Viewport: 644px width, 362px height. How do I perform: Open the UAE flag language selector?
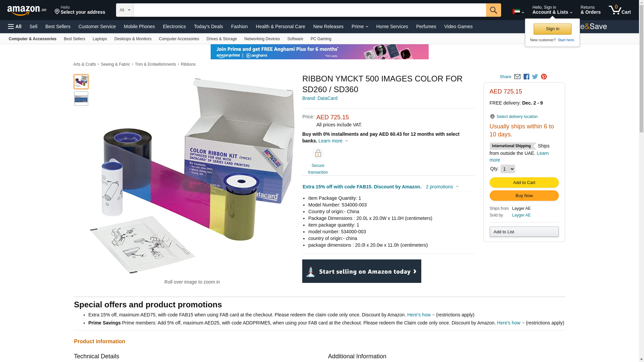point(518,12)
